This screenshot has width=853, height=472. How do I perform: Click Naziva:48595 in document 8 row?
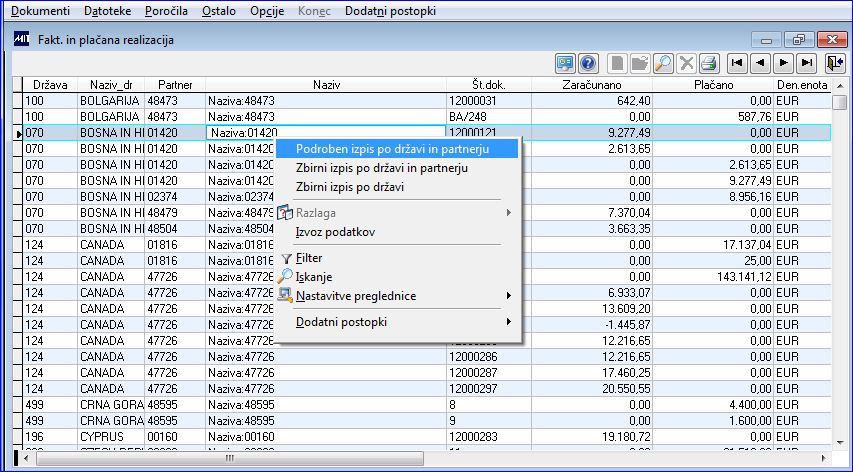[326, 405]
